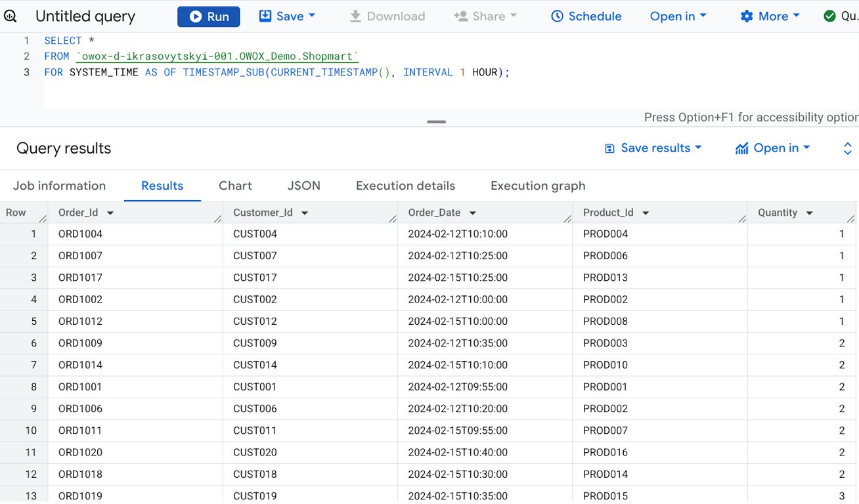This screenshot has width=859, height=504.
Task: Select cell ORD1012
Action: point(135,322)
